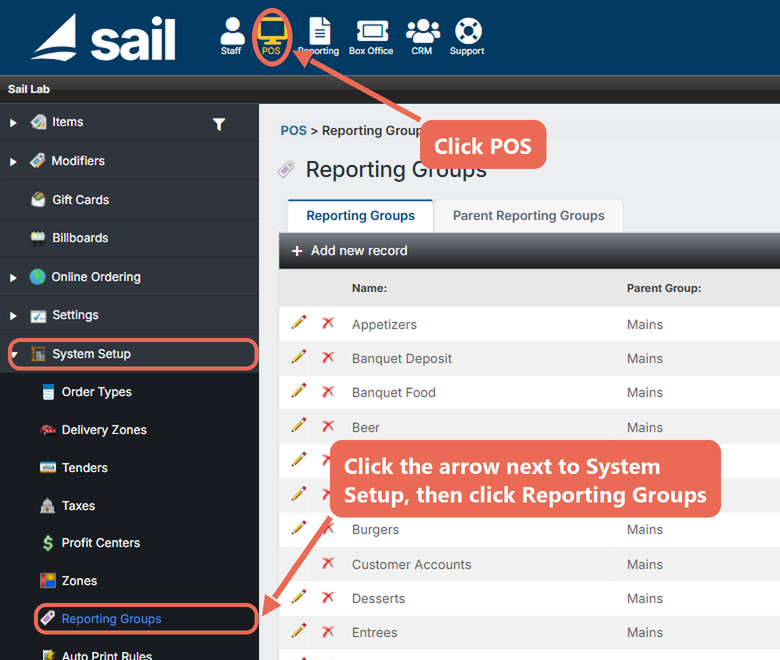Expand the Settings tree arrow
The image size is (780, 660).
(x=13, y=316)
